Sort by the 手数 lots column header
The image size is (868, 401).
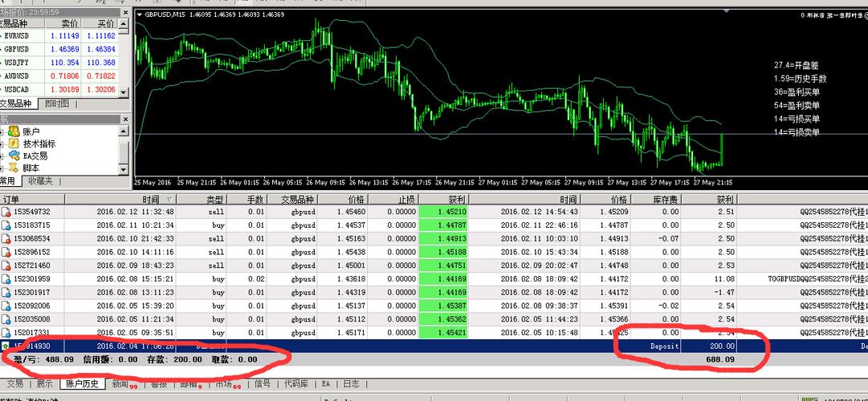click(247, 199)
